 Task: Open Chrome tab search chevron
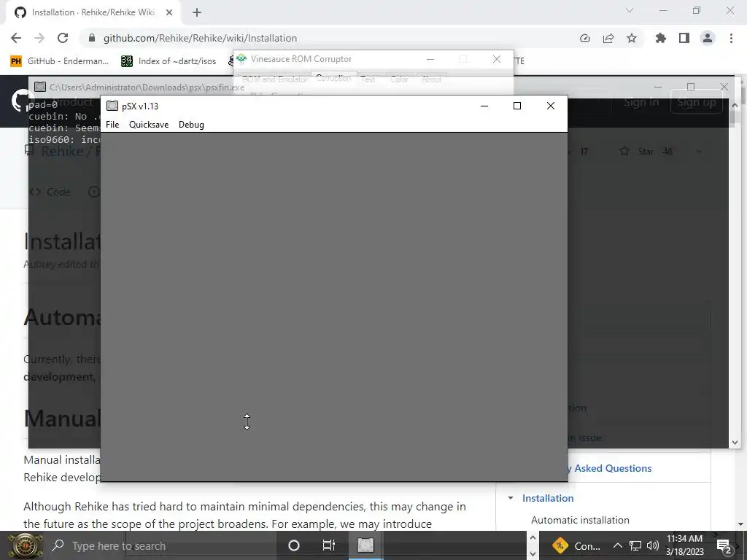[630, 10]
